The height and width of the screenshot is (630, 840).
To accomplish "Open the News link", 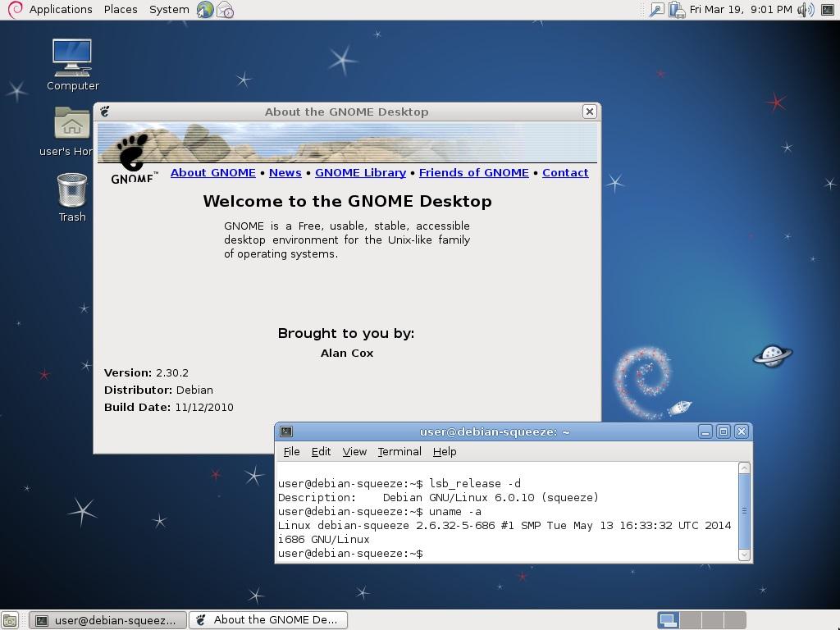I will 285,172.
